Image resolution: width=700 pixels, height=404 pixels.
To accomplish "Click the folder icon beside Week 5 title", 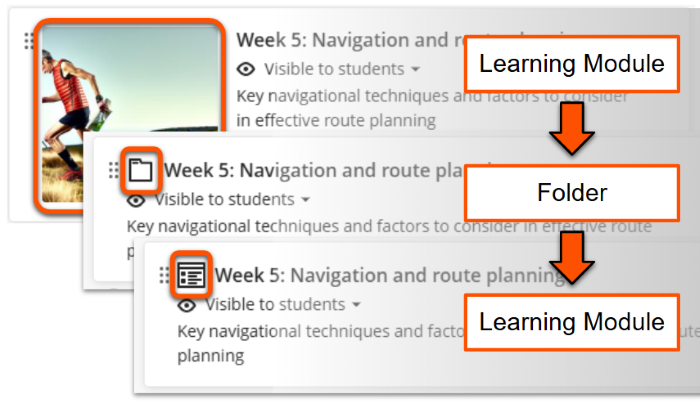I will click(x=141, y=171).
